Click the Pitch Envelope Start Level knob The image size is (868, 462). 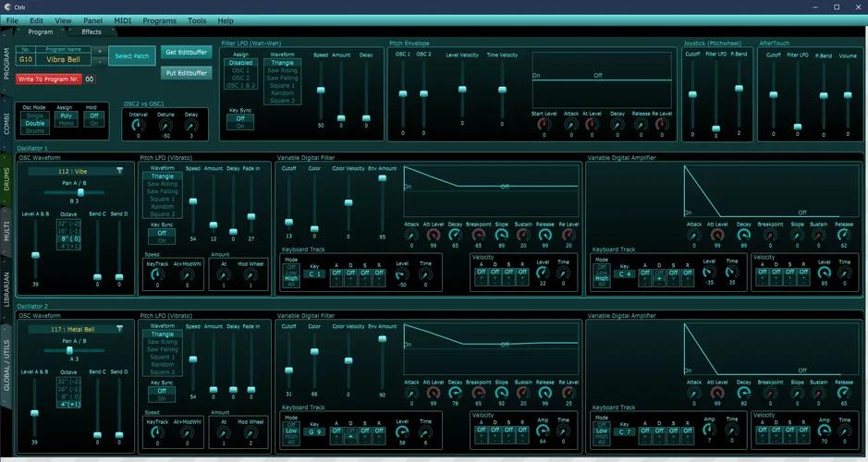(x=544, y=125)
